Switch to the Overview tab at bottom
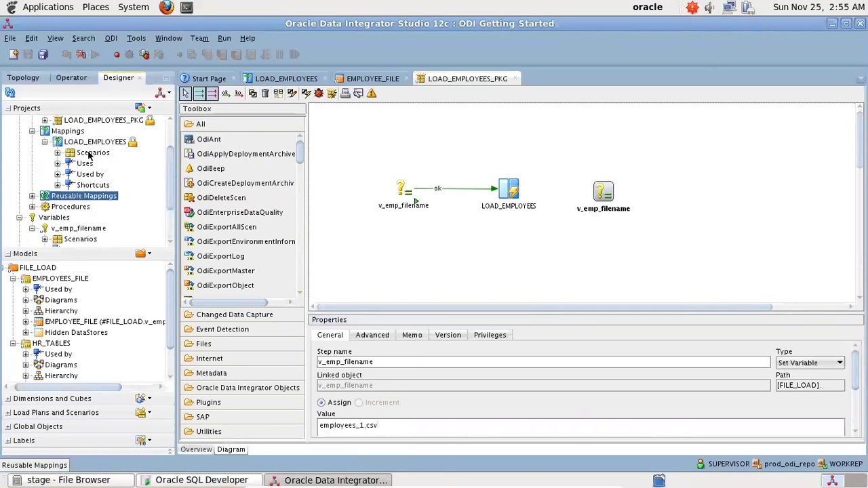 tap(196, 449)
